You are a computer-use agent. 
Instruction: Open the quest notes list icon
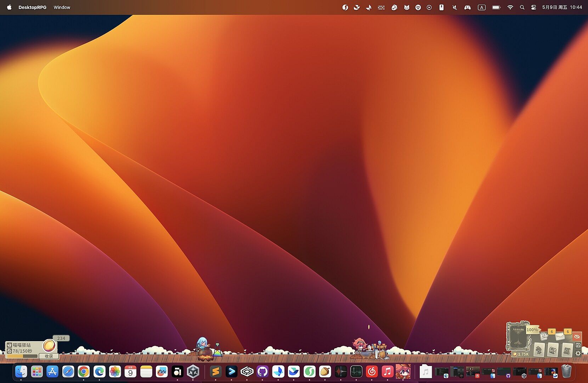coord(544,336)
